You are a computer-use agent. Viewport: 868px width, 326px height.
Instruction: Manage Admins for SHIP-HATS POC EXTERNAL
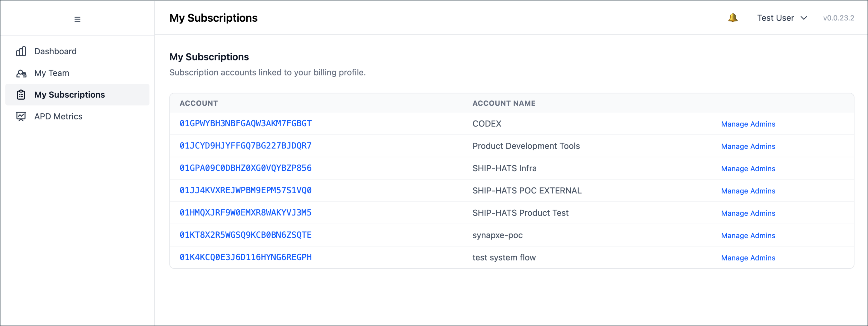[748, 191]
